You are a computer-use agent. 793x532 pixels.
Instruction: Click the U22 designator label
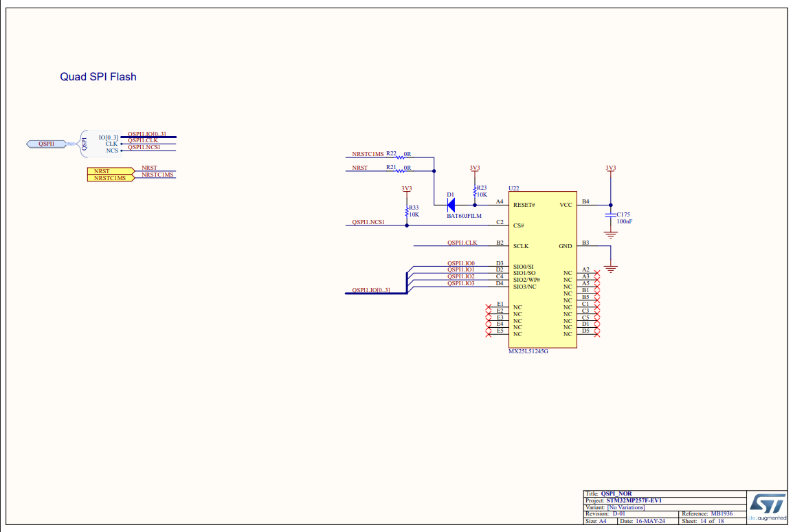click(514, 188)
